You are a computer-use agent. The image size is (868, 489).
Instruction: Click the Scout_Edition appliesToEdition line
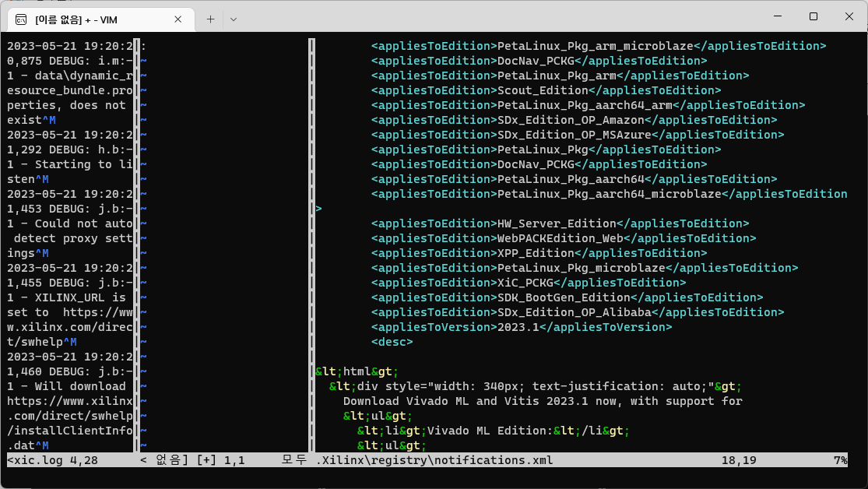click(546, 90)
